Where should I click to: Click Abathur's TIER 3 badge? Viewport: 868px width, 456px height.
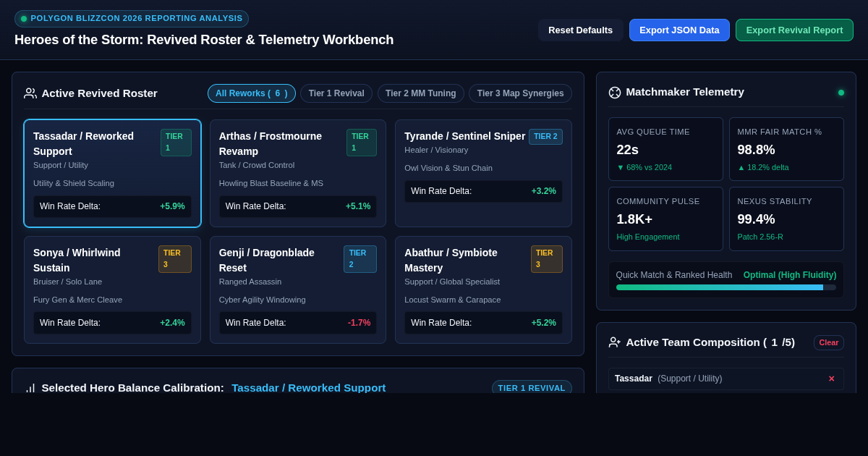[547, 259]
